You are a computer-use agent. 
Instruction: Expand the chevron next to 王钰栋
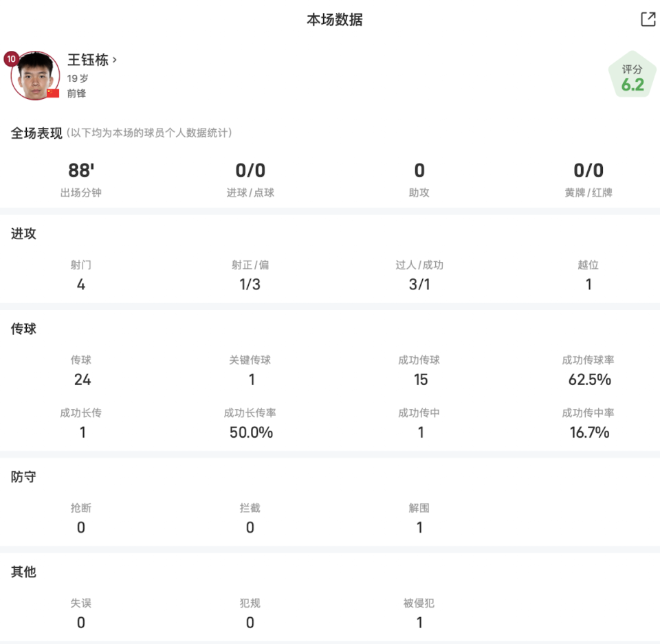(x=115, y=60)
